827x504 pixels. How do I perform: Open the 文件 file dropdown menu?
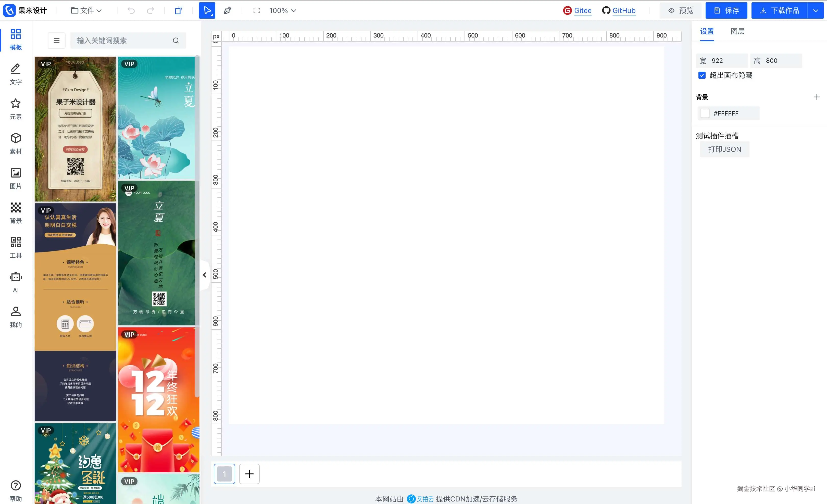click(x=86, y=10)
